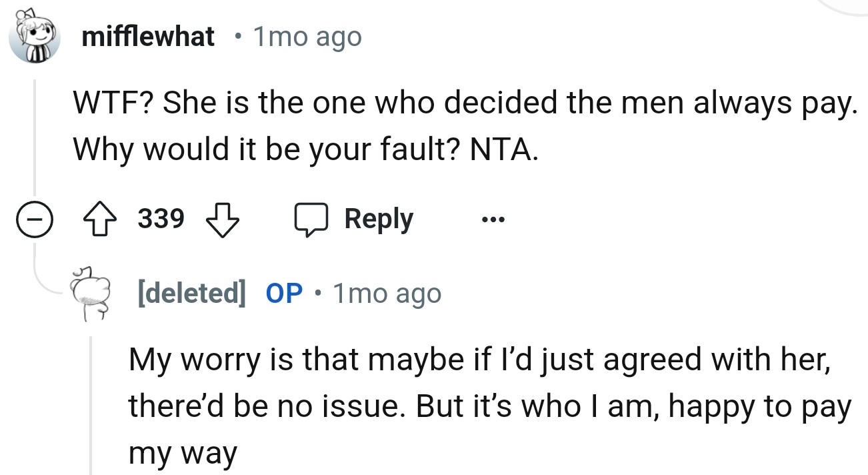Click mifflewhat's user avatar
The height and width of the screenshot is (475, 868).
(35, 38)
